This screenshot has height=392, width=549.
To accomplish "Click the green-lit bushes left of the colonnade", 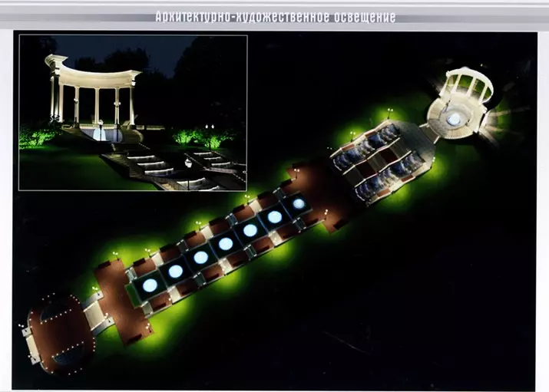I will pyautogui.click(x=37, y=137).
